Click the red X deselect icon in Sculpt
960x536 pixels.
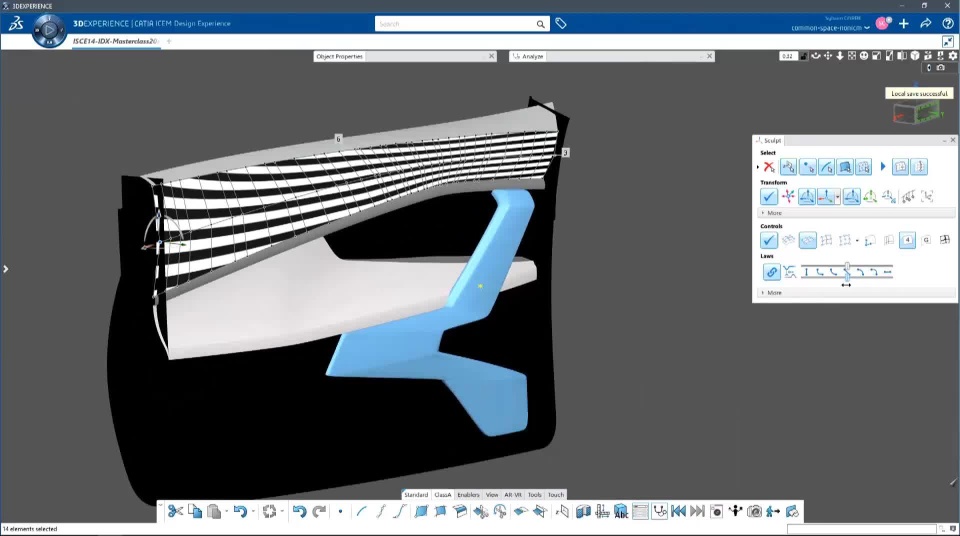pyautogui.click(x=769, y=167)
